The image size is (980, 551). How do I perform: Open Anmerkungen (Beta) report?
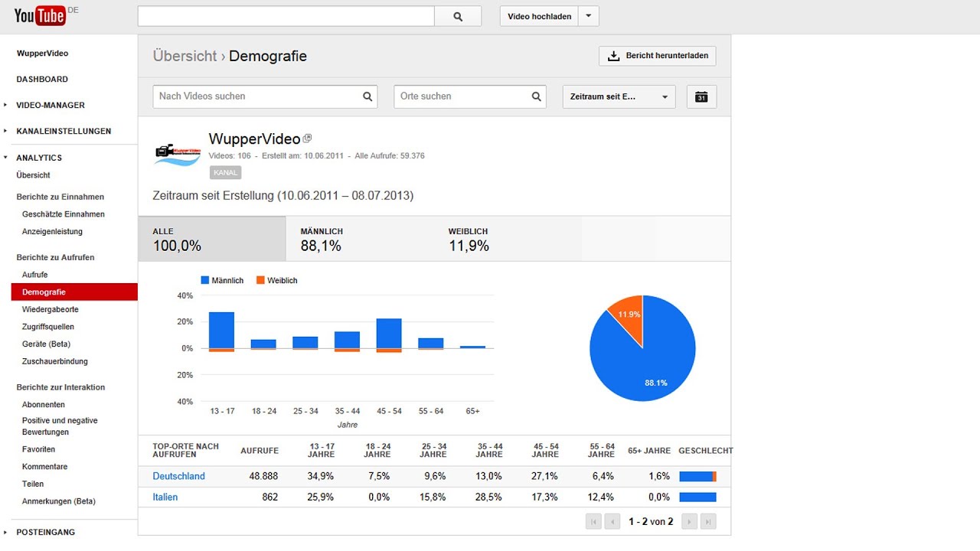(x=59, y=502)
